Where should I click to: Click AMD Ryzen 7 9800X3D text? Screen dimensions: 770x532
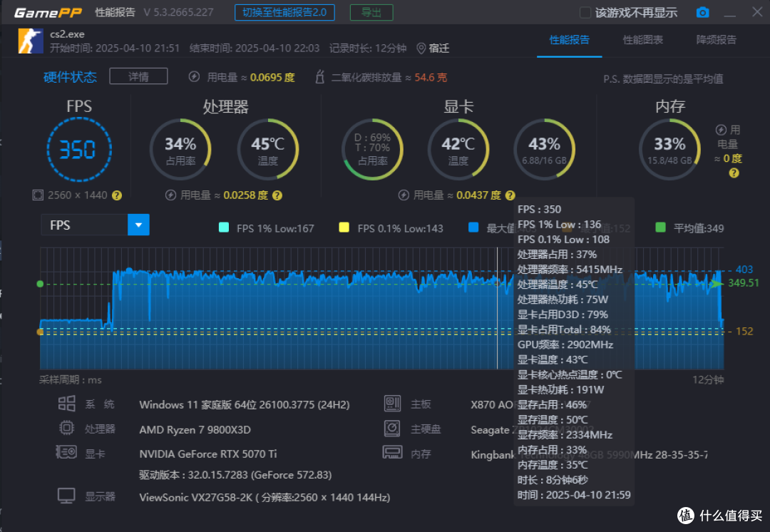pos(195,430)
